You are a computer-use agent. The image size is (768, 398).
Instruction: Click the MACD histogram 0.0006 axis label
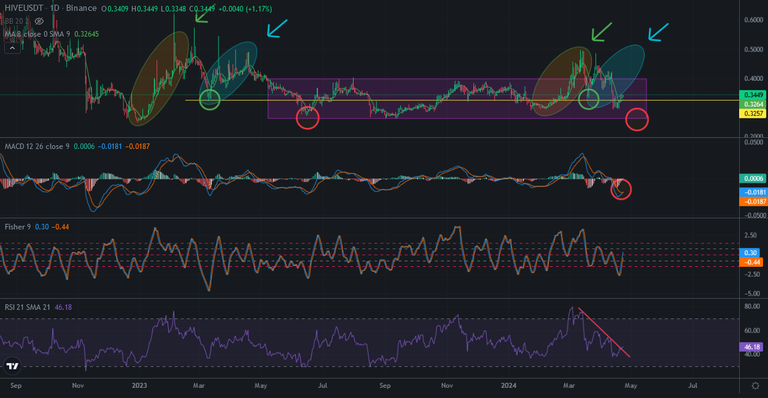753,179
